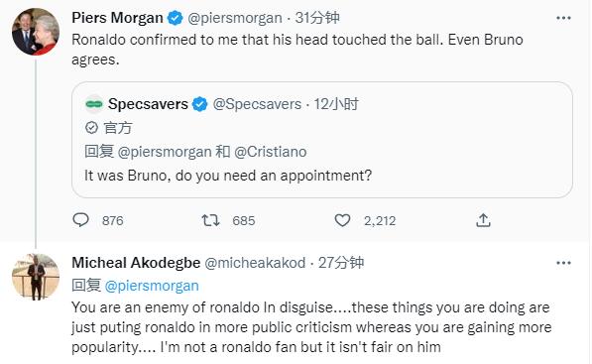
Task: Click the @micheakakod handle
Action: click(255, 263)
